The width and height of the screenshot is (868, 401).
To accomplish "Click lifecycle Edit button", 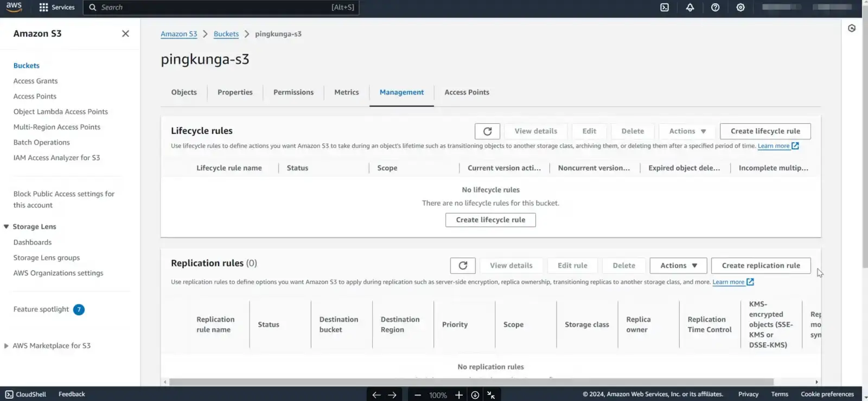I will tap(589, 131).
